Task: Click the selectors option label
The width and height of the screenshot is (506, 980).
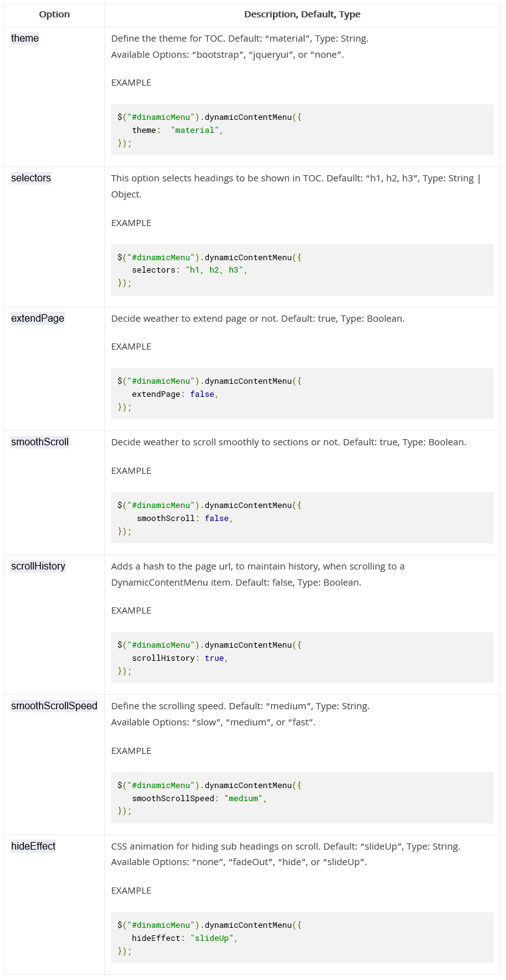Action: tap(31, 178)
